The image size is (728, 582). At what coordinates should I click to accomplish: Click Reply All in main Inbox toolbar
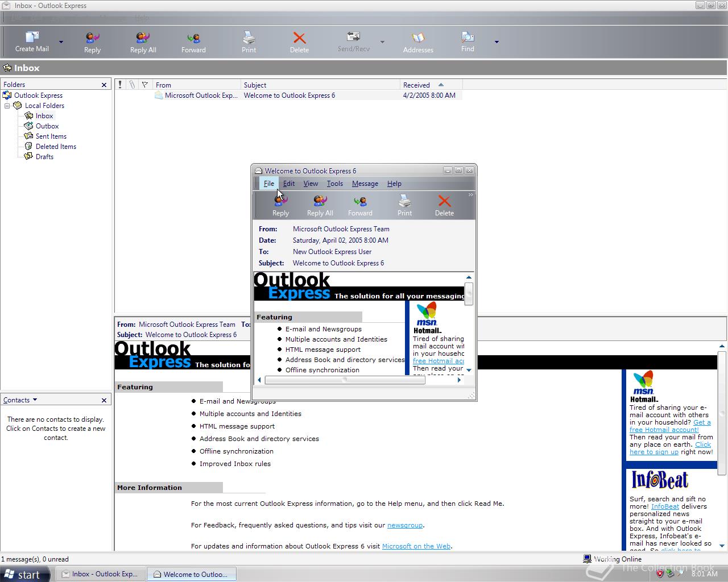coord(143,42)
